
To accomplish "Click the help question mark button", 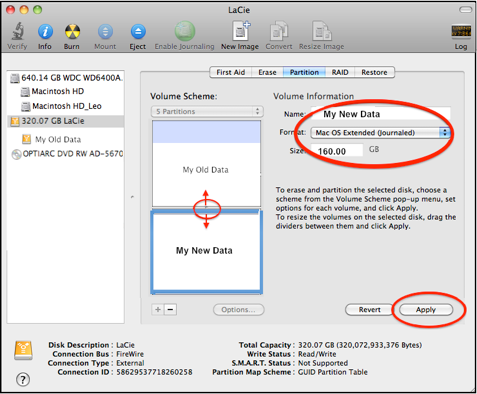I will pyautogui.click(x=23, y=379).
